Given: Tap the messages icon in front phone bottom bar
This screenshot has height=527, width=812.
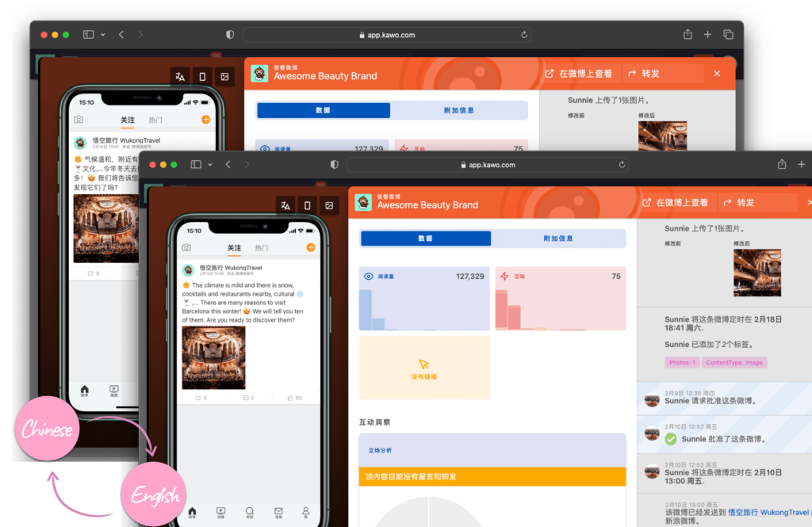Looking at the screenshot, I should 278,513.
